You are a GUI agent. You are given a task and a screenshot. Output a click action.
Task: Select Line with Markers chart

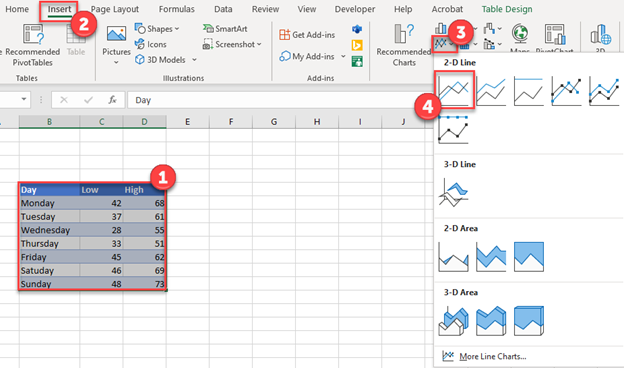(566, 90)
